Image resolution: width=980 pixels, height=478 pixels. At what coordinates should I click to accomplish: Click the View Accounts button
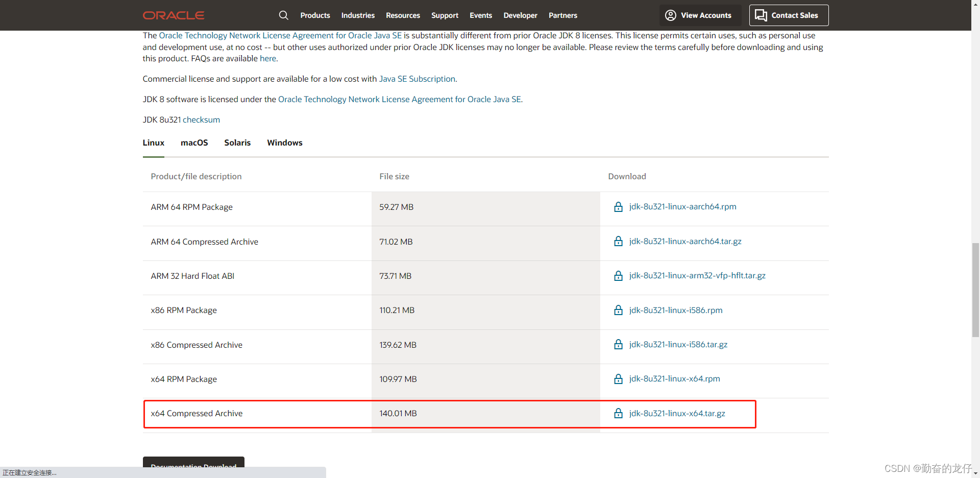pyautogui.click(x=699, y=15)
